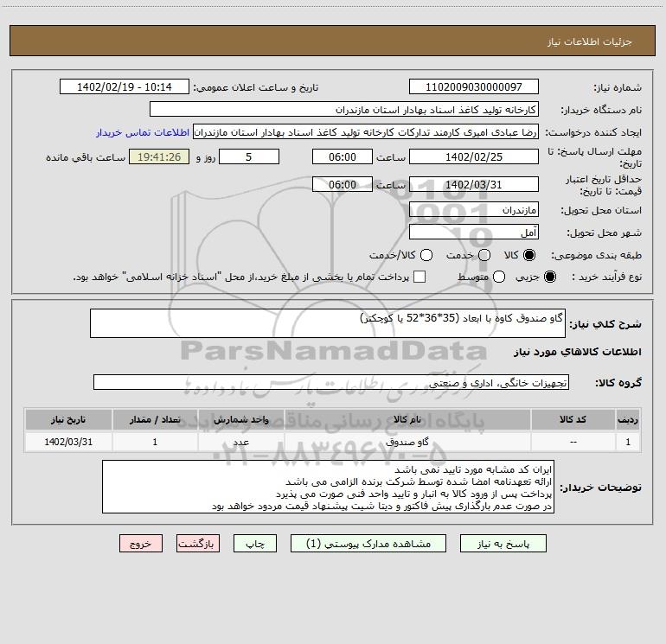Click the پاسخ به نیاز button

(503, 544)
